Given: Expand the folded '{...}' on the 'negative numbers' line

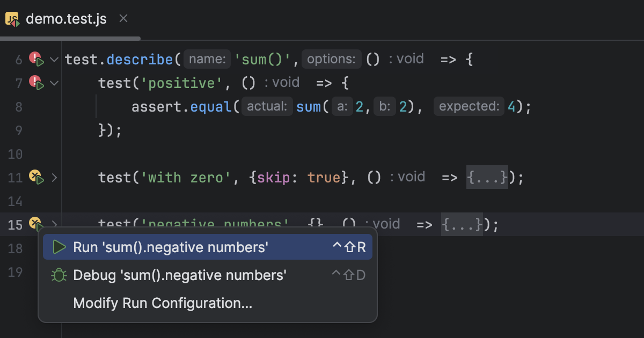Looking at the screenshot, I should click(462, 223).
